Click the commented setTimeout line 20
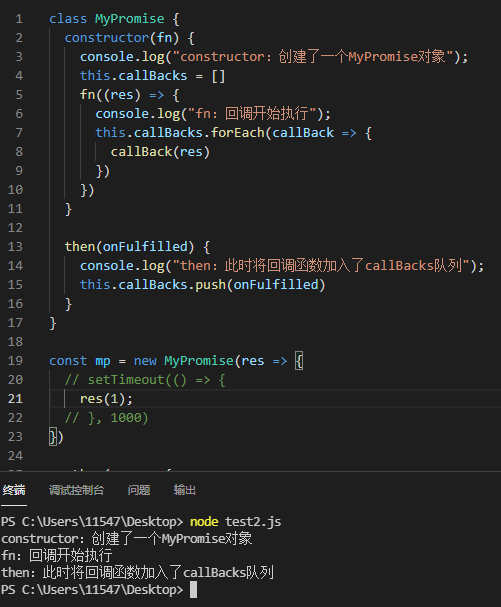This screenshot has width=501, height=607. coord(145,379)
